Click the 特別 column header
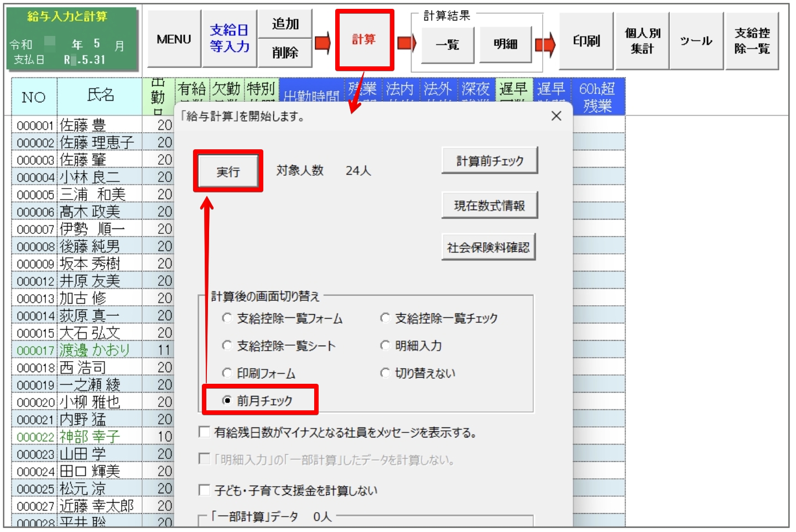Image resolution: width=796 pixels, height=532 pixels. pyautogui.click(x=261, y=90)
